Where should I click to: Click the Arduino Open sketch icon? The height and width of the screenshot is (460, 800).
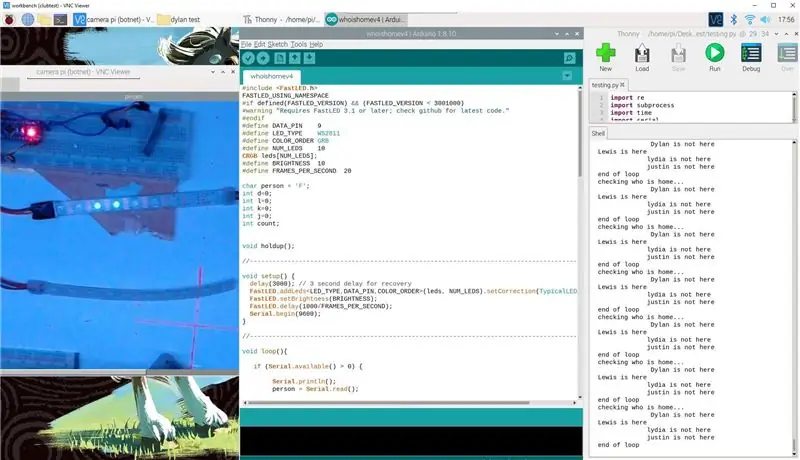pyautogui.click(x=294, y=58)
